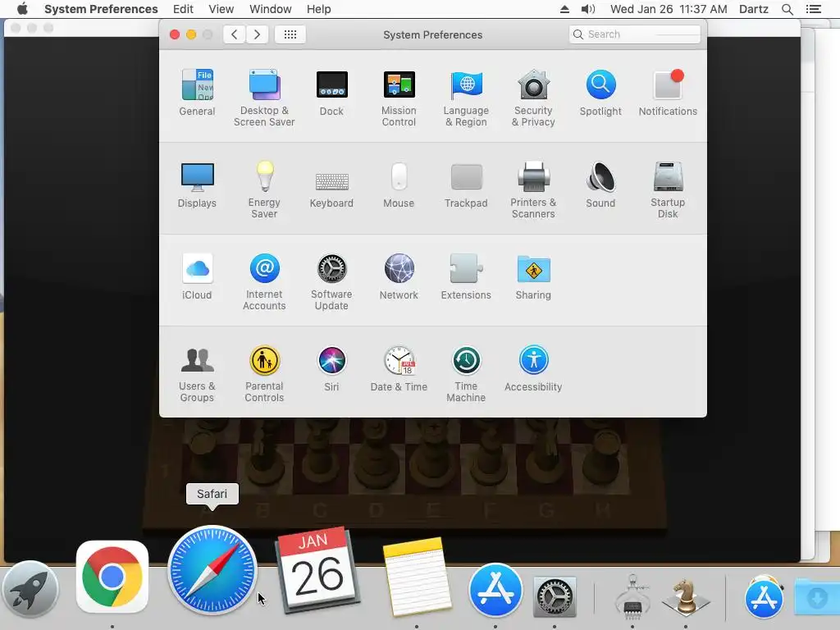Viewport: 840px width, 630px height.
Task: Open Displays preferences
Action: click(197, 185)
